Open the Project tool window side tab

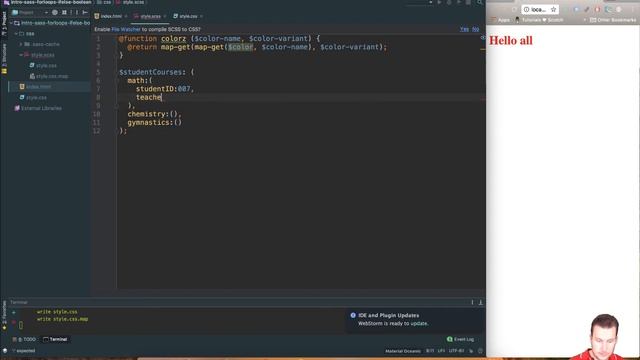(4, 23)
